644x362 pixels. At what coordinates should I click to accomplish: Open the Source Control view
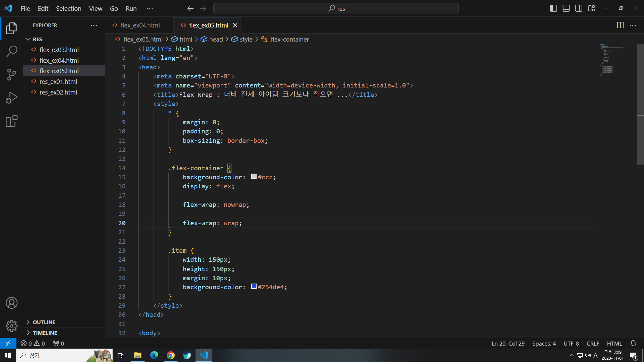[x=11, y=74]
